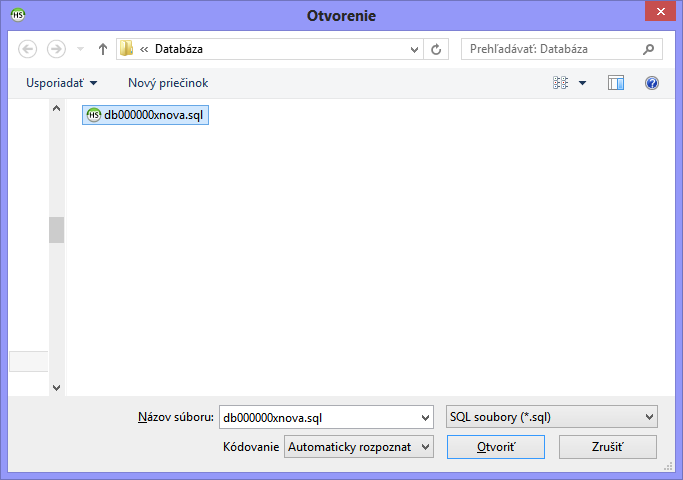Image resolution: width=683 pixels, height=480 pixels.
Task: Refresh the Databáza folder view
Action: point(436,49)
